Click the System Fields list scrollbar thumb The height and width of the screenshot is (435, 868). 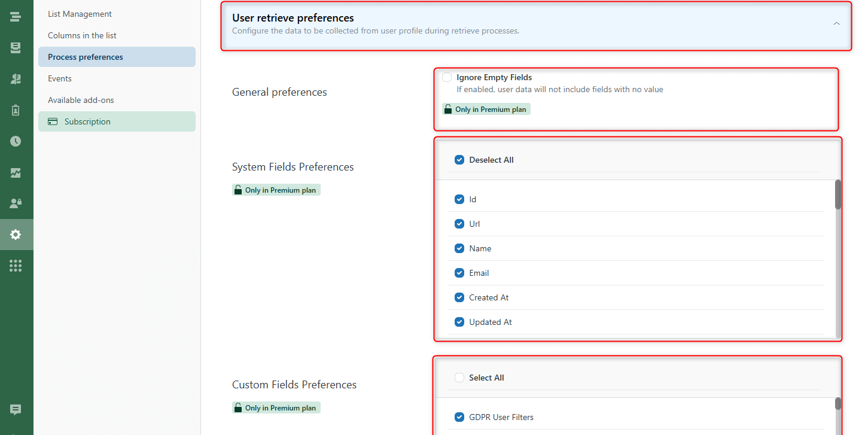point(838,194)
